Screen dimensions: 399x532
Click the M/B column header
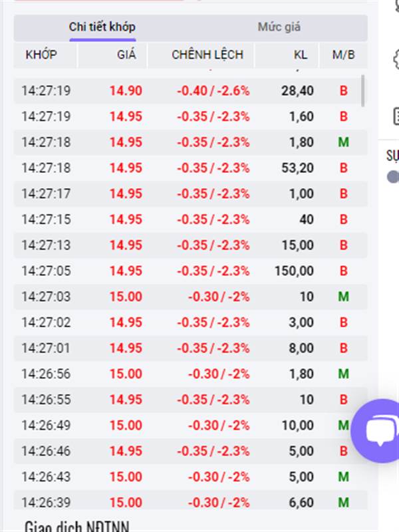[343, 55]
